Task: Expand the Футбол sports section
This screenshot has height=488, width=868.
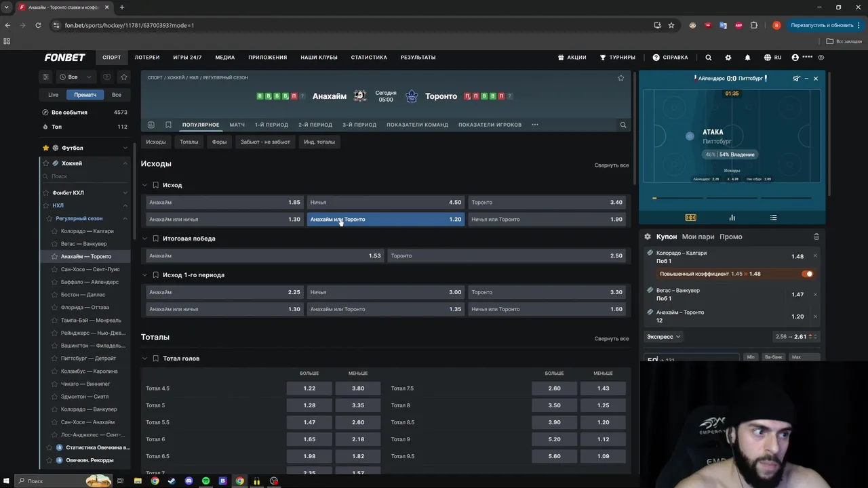Action: pyautogui.click(x=125, y=148)
